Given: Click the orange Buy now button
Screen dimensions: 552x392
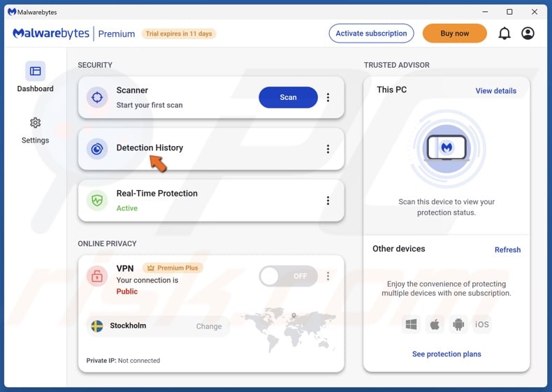Looking at the screenshot, I should tap(454, 34).
